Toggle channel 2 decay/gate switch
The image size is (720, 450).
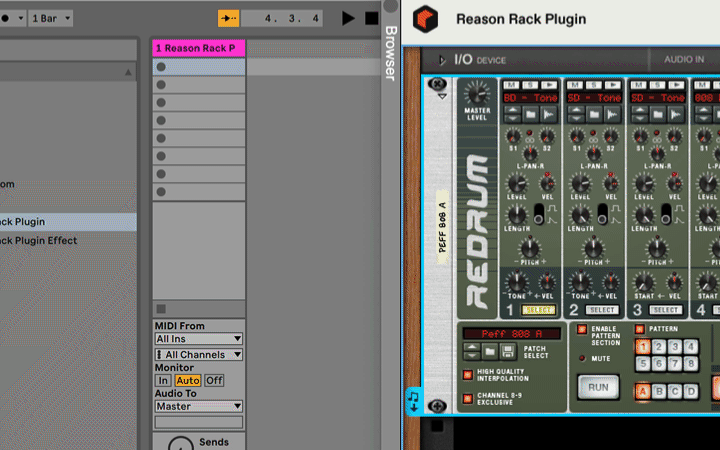[602, 214]
